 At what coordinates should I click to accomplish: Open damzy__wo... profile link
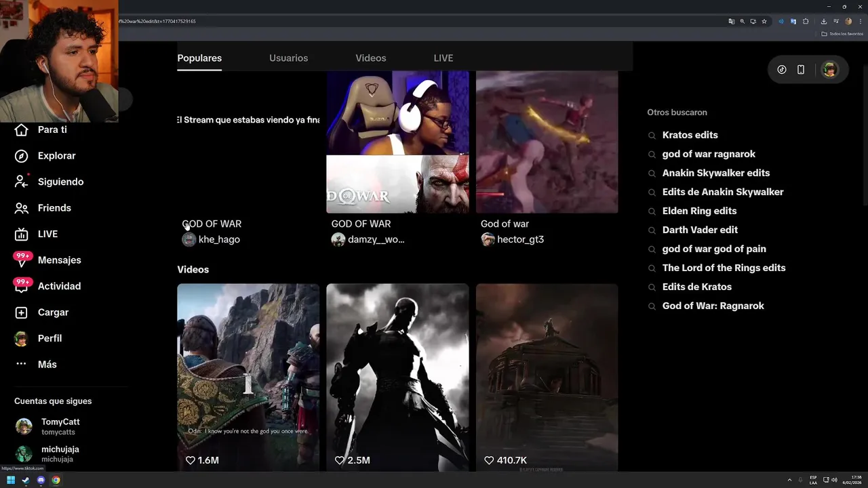pyautogui.click(x=368, y=239)
